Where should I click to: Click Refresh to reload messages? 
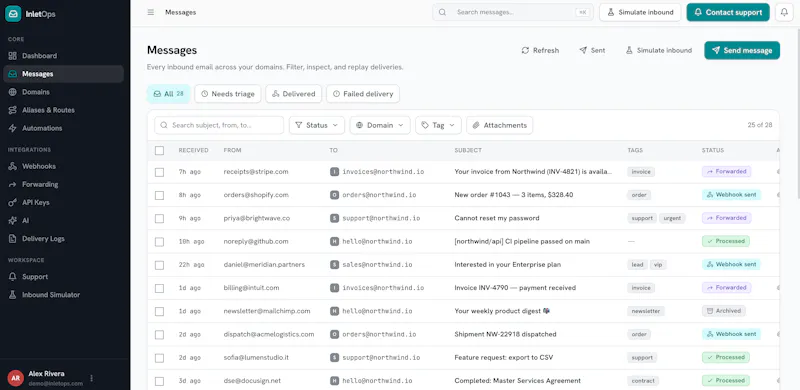click(540, 51)
